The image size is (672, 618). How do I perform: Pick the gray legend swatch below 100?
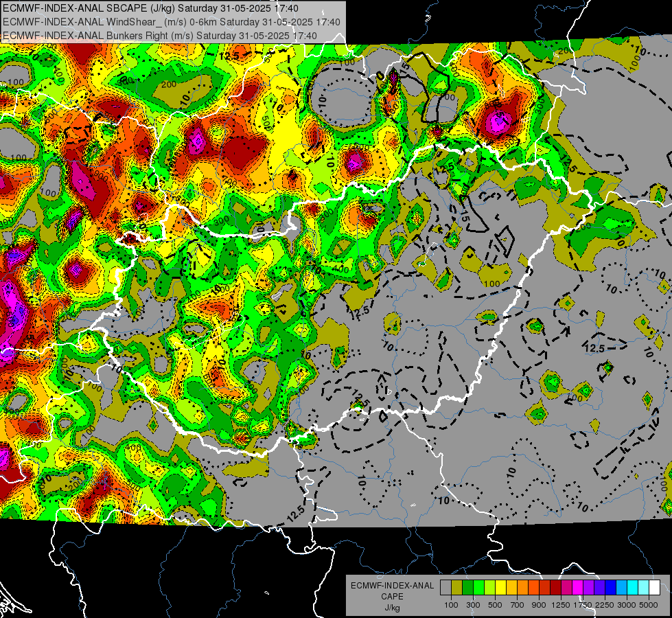point(445,588)
